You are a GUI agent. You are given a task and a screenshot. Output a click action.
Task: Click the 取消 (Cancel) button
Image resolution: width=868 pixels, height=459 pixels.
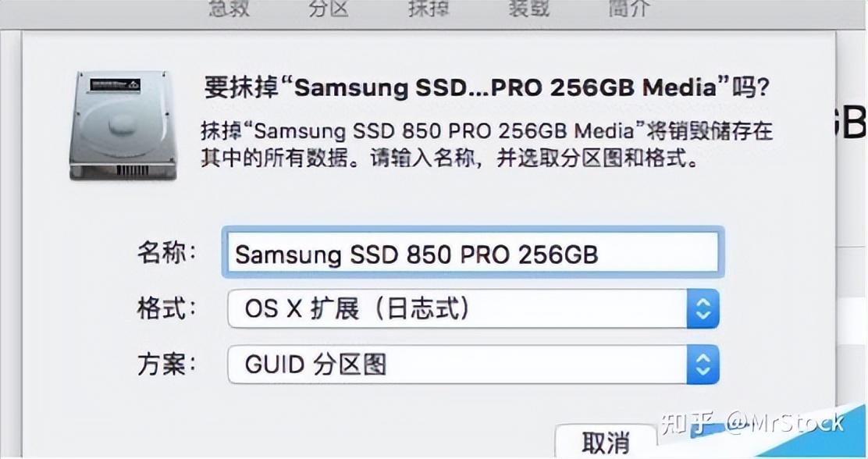(x=607, y=442)
